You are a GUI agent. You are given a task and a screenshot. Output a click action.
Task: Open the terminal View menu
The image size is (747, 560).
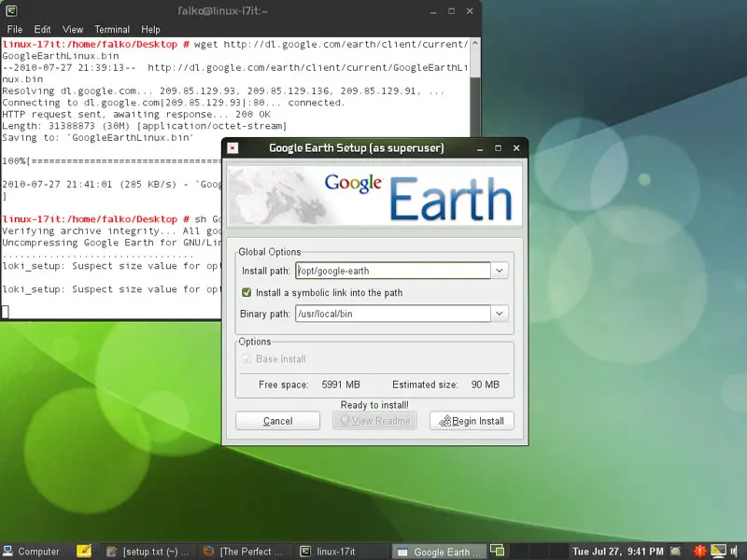(73, 29)
